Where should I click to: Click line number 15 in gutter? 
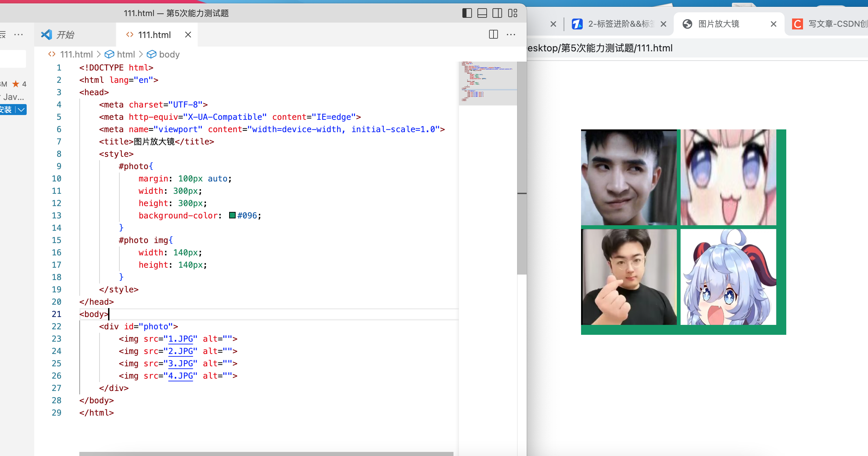point(56,240)
